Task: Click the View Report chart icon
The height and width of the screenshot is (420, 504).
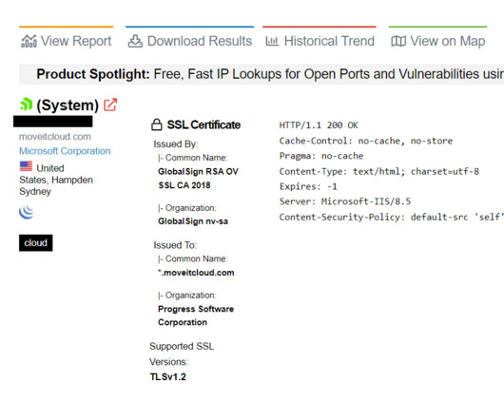Action: point(29,41)
